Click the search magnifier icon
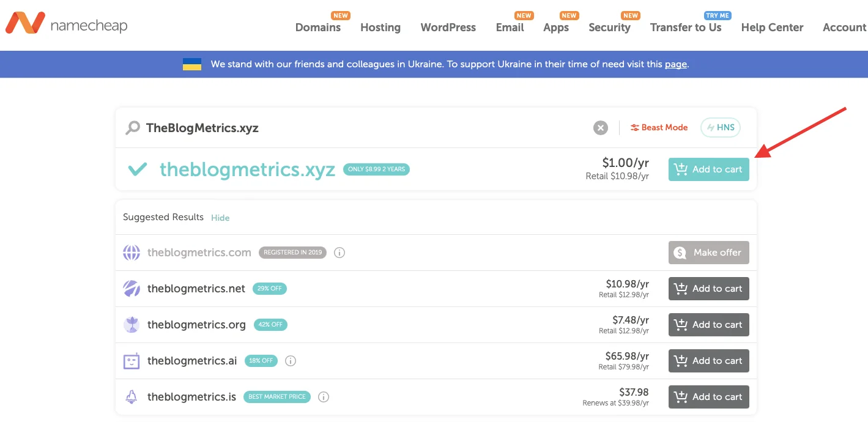868x422 pixels. pyautogui.click(x=132, y=128)
